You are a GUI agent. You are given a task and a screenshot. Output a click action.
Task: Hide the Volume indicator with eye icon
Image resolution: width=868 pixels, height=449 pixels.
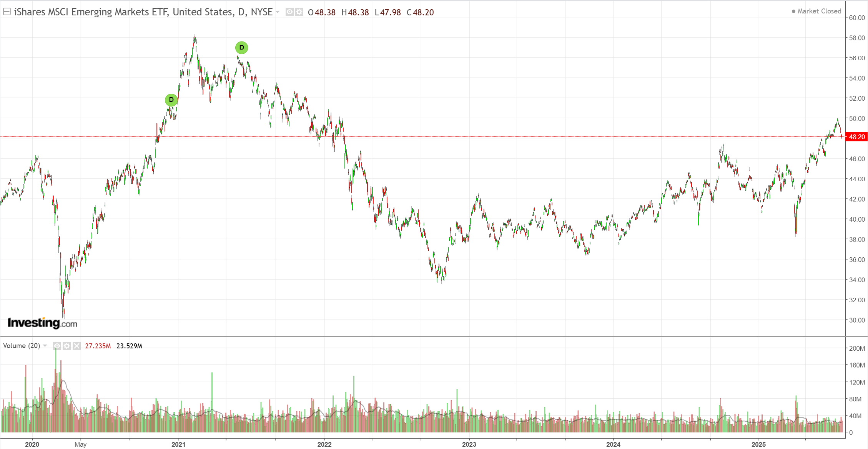(57, 346)
